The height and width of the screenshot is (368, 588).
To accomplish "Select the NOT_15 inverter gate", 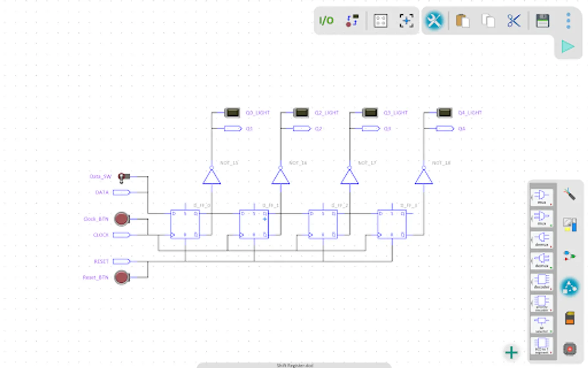I will 212,176.
